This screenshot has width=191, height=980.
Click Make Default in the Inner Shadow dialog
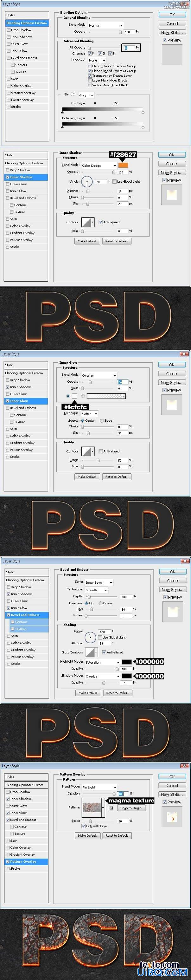pos(87,241)
